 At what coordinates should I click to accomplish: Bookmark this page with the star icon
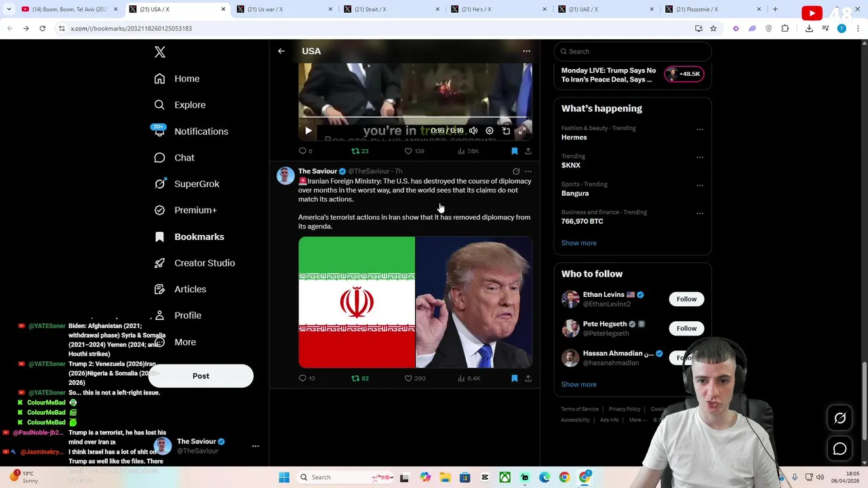click(713, 28)
